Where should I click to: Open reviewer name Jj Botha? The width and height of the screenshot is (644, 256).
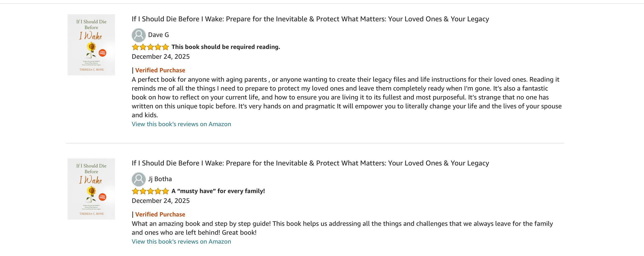160,179
